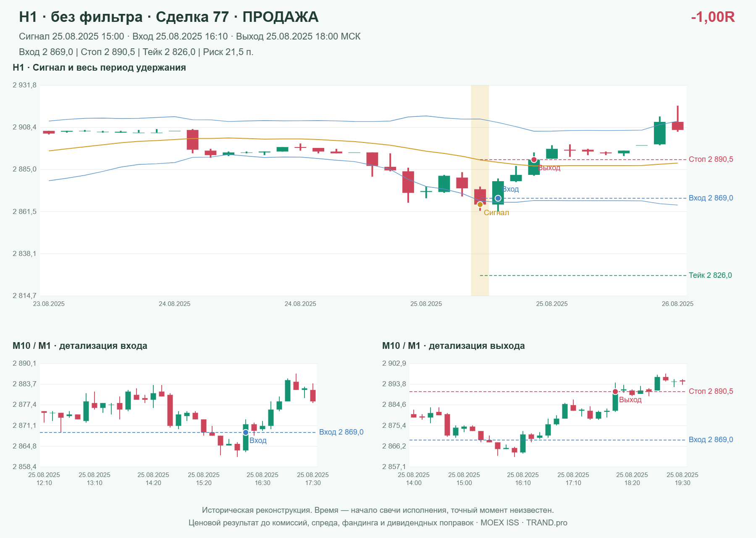This screenshot has height=538, width=756.
Task: Click heading 'H1 · Сигнал и весь период удержания'
Action: 99,68
